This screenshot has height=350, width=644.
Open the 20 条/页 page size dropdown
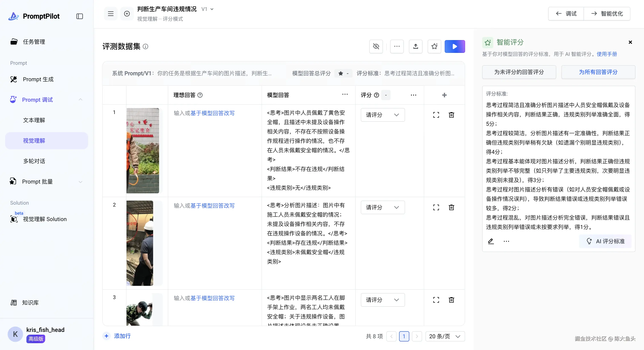[x=445, y=336]
